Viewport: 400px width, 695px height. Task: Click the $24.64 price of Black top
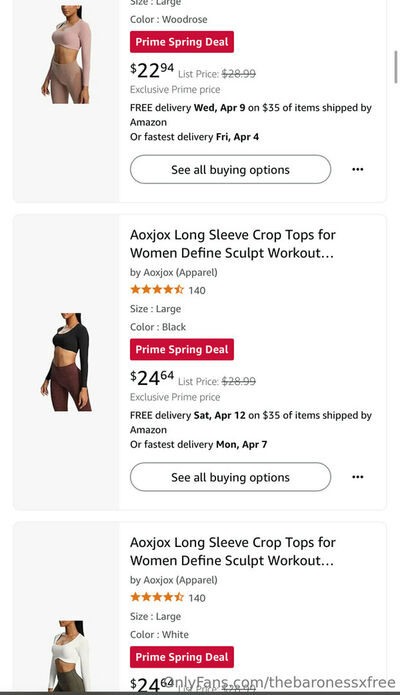coord(152,378)
